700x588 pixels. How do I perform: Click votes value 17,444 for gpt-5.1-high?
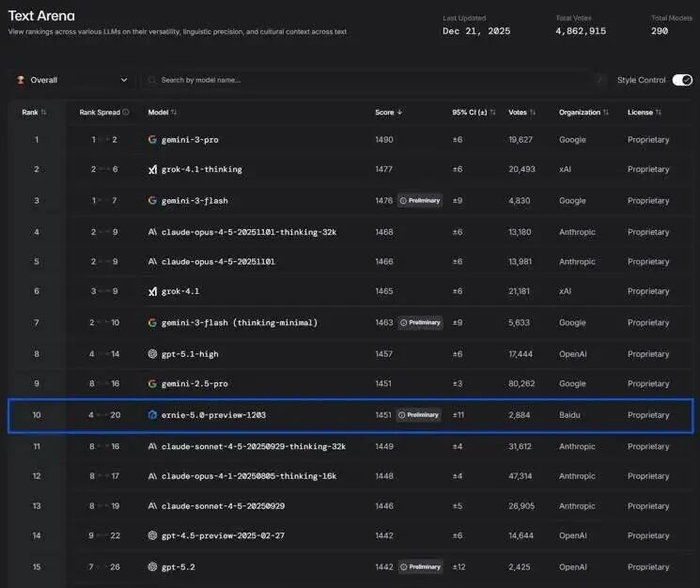click(521, 354)
